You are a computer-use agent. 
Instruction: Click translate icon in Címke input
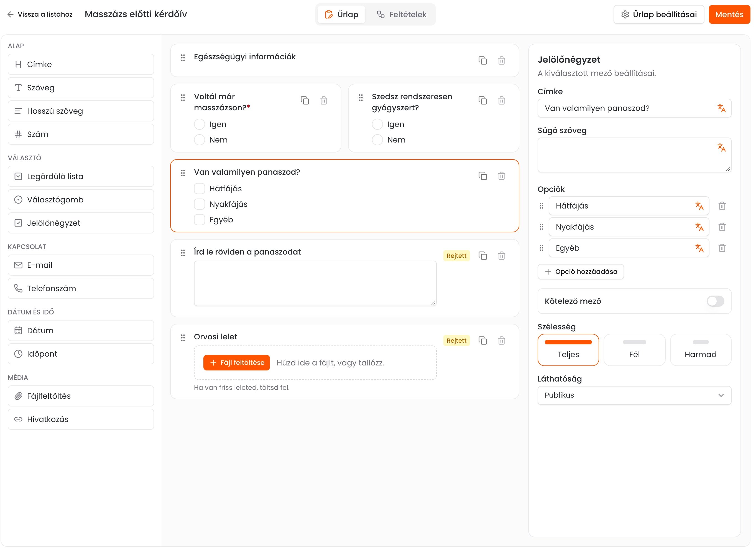[722, 108]
